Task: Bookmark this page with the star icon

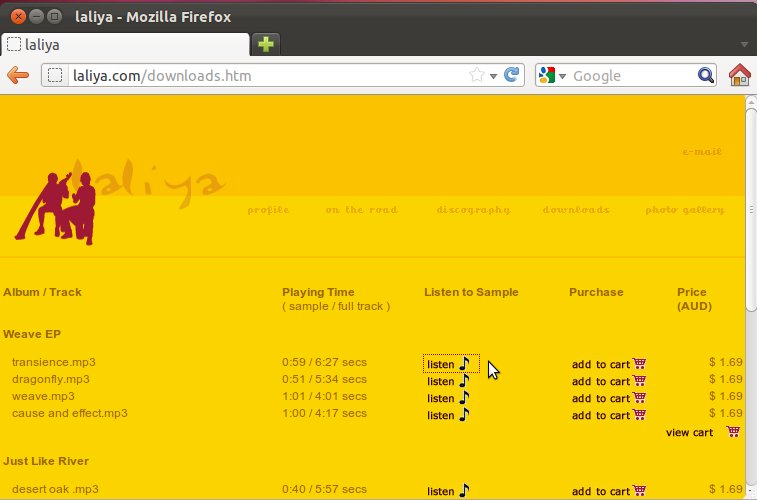Action: (x=477, y=75)
